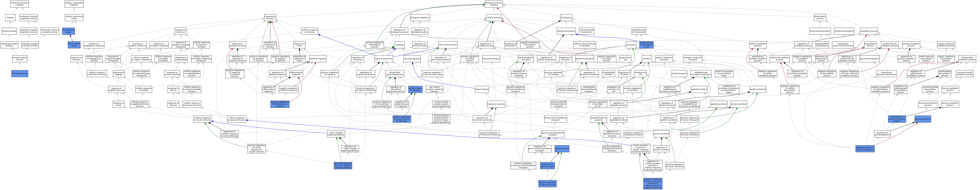
Task: Select the blue 'extracellular region' node
Action: tap(68, 31)
